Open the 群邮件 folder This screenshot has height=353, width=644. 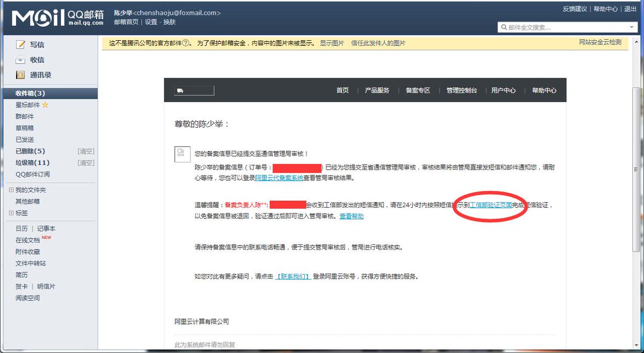pyautogui.click(x=25, y=116)
